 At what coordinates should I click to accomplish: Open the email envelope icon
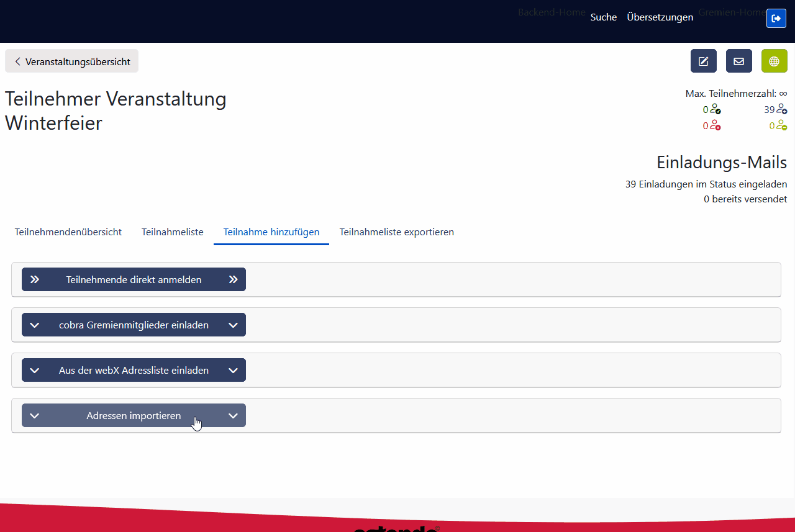point(738,61)
